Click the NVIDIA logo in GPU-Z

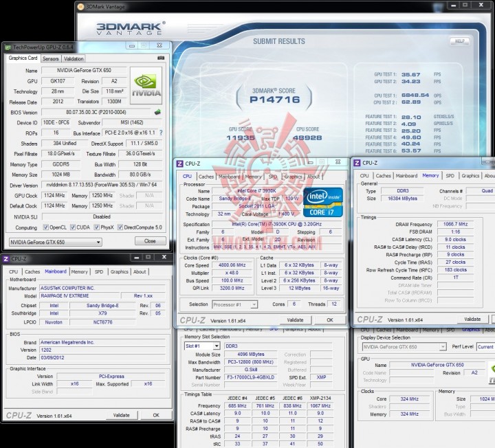(146, 85)
